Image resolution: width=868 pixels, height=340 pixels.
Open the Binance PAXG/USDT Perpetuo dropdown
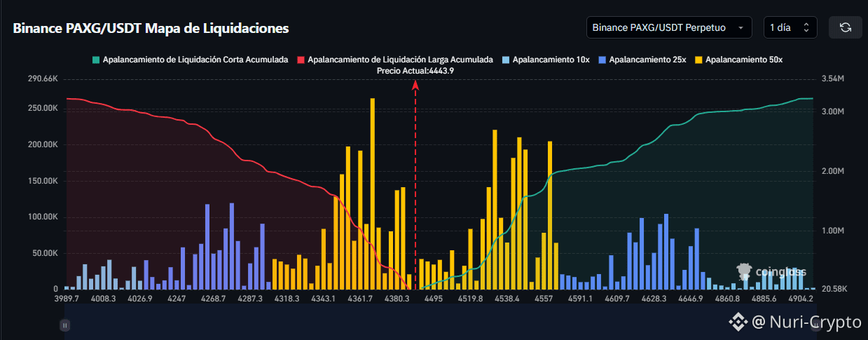669,27
